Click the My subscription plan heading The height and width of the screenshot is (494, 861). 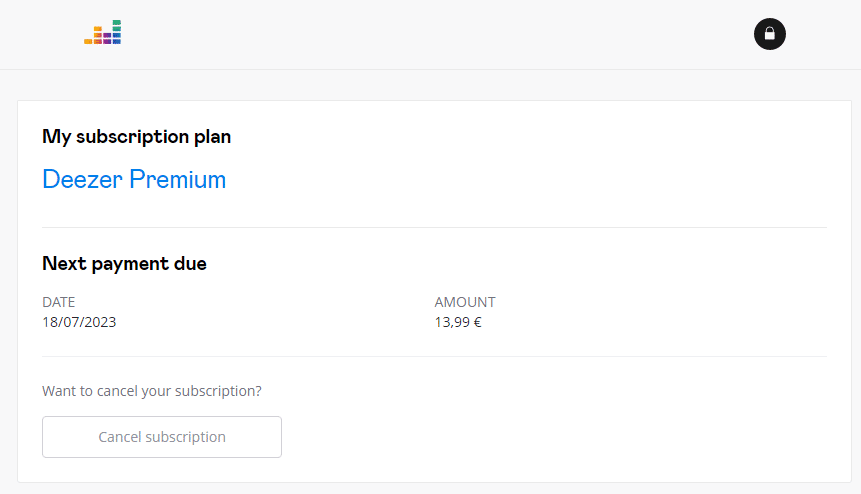[136, 137]
